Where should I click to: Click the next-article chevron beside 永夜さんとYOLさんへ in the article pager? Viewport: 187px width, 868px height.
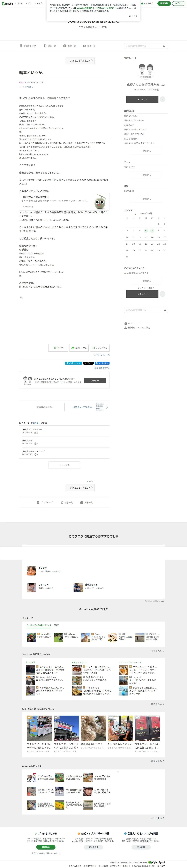tap(107, 407)
